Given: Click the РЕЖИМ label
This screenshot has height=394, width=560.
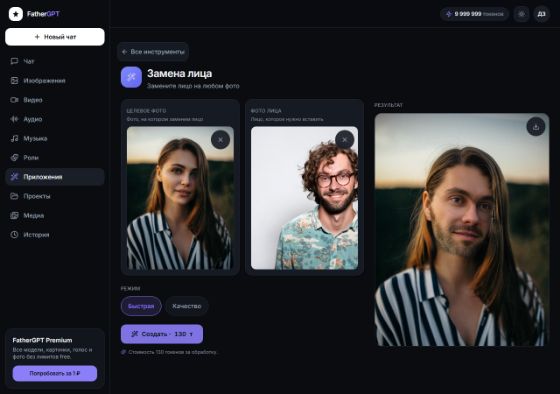Looking at the screenshot, I should [x=130, y=288].
